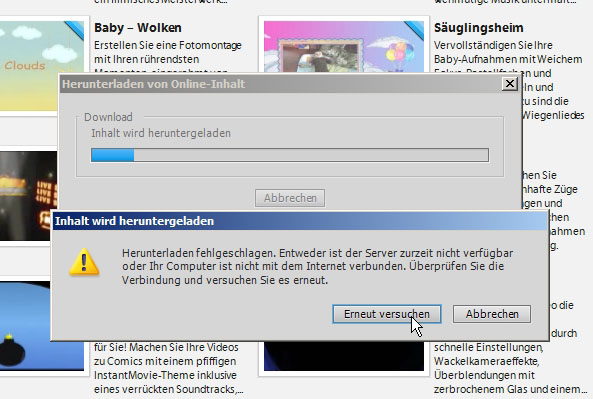
Task: Click the Herunterladen von Online-Inhalt title bar
Action: coord(280,84)
